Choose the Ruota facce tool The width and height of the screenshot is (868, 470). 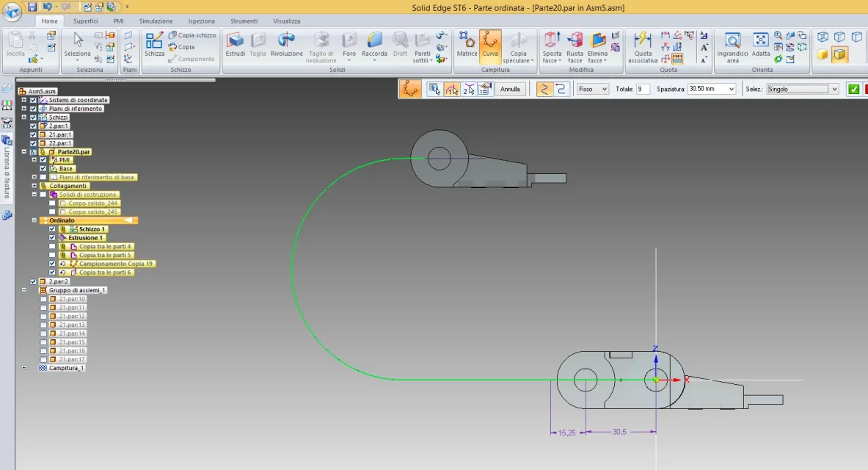point(575,47)
